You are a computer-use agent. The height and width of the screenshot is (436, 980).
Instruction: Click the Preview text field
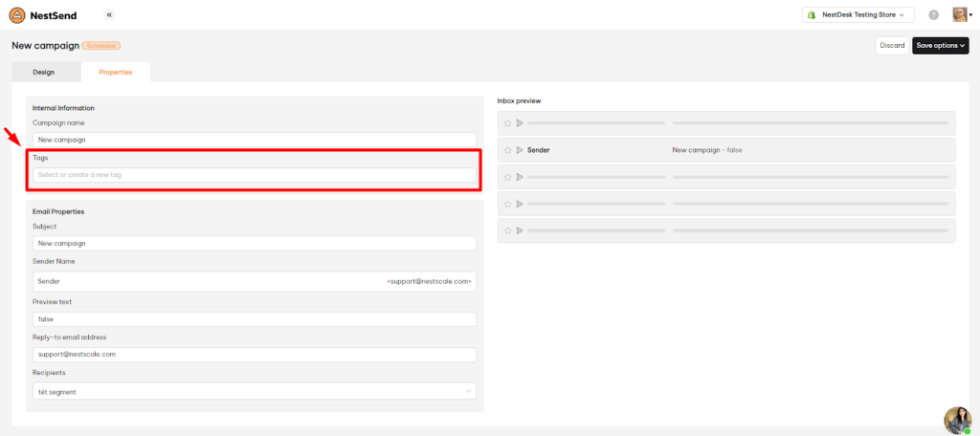255,319
